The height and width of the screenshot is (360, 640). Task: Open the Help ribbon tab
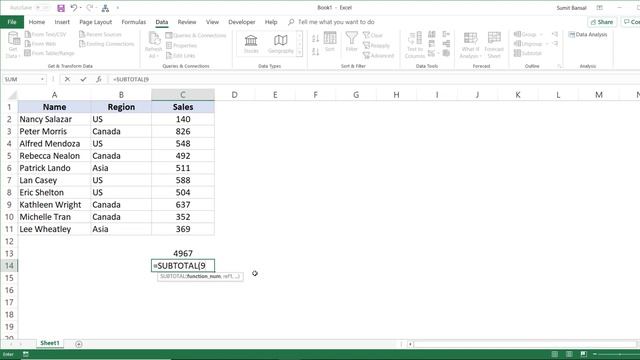click(271, 22)
